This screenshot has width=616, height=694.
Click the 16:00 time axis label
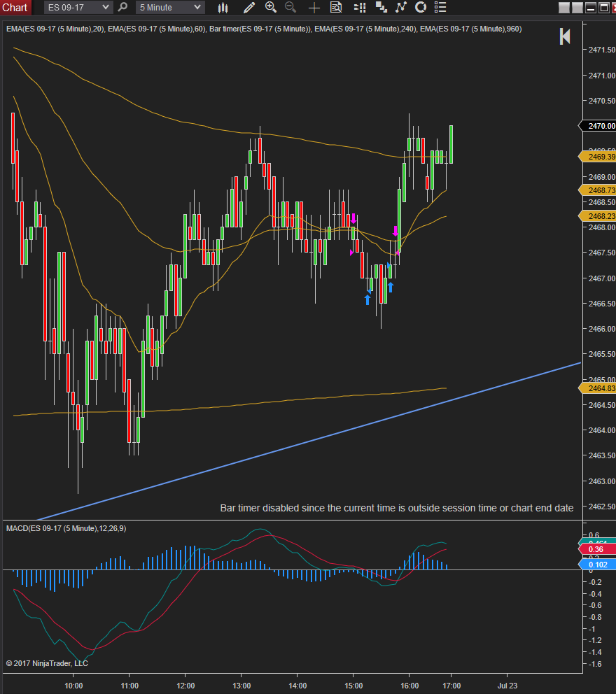click(409, 686)
